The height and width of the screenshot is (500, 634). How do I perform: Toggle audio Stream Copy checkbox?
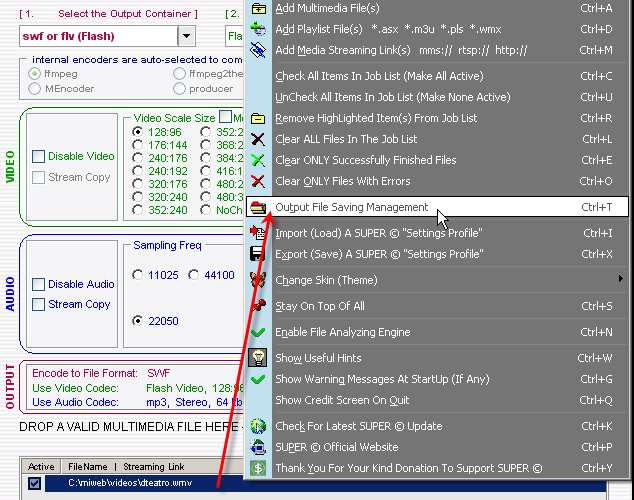(39, 304)
